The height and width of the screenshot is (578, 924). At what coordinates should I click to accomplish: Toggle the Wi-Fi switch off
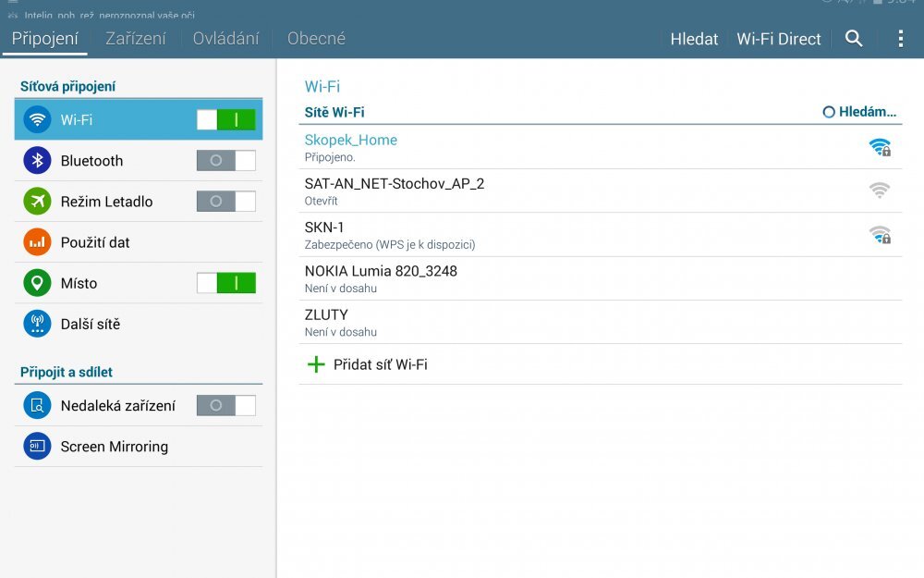(x=225, y=119)
